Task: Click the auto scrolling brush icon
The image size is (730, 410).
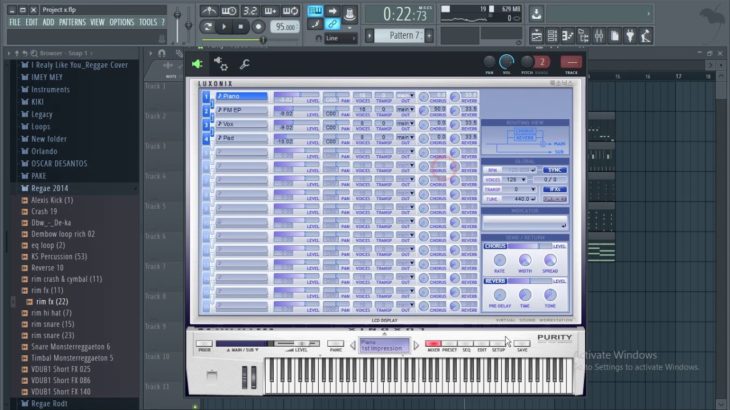Action: point(315,24)
